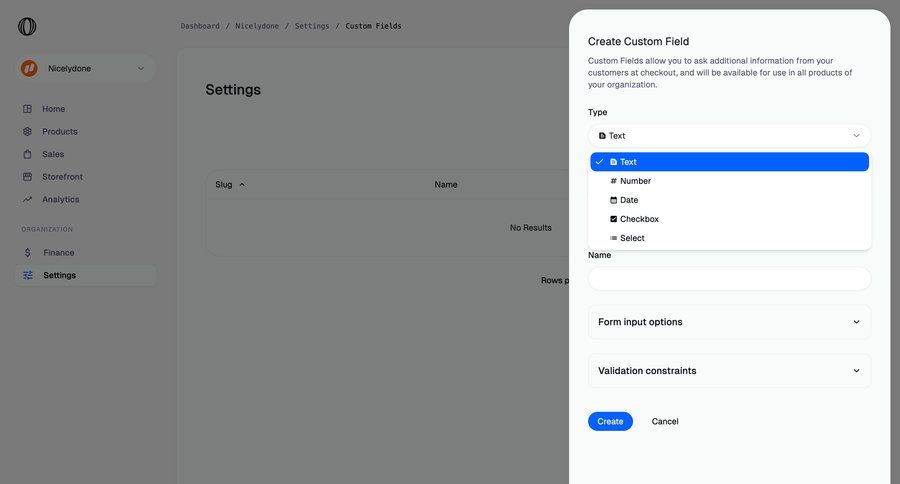
Task: Click the Nicelydone breadcrumb link
Action: [257, 26]
